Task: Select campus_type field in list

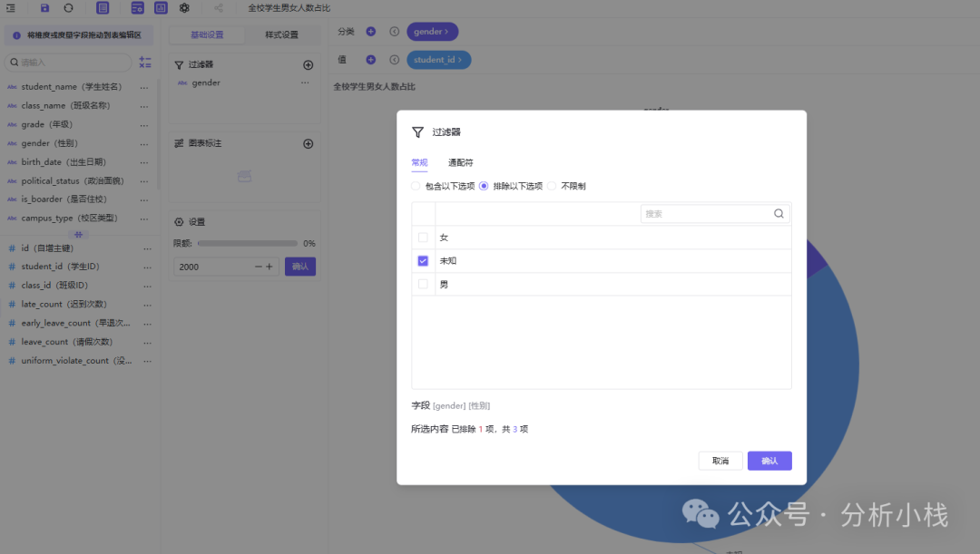Action: 69,218
